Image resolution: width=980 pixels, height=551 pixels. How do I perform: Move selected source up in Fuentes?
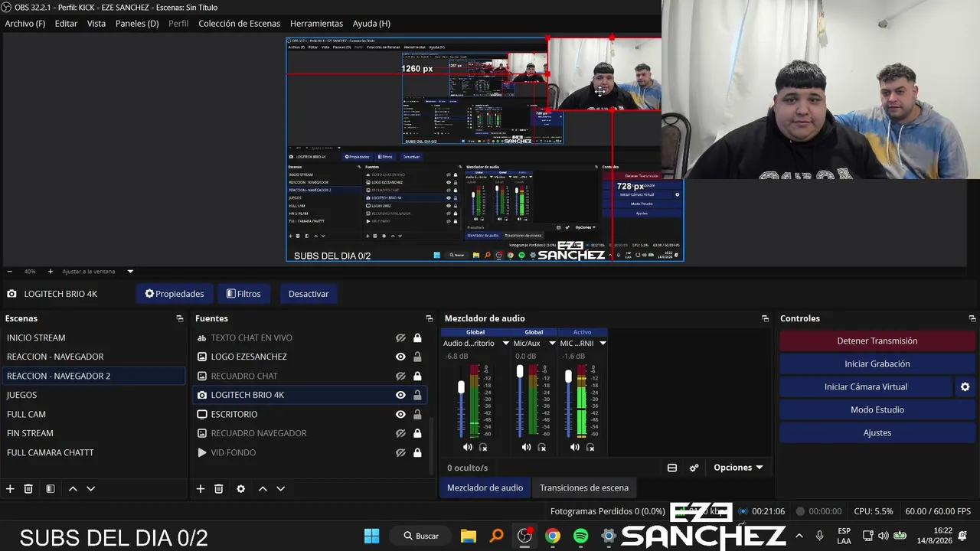[x=263, y=488]
